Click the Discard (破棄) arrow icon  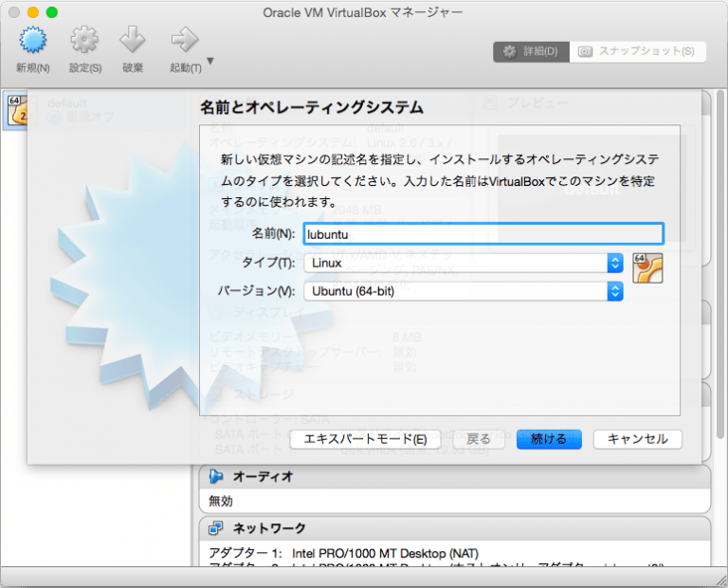coord(133,40)
